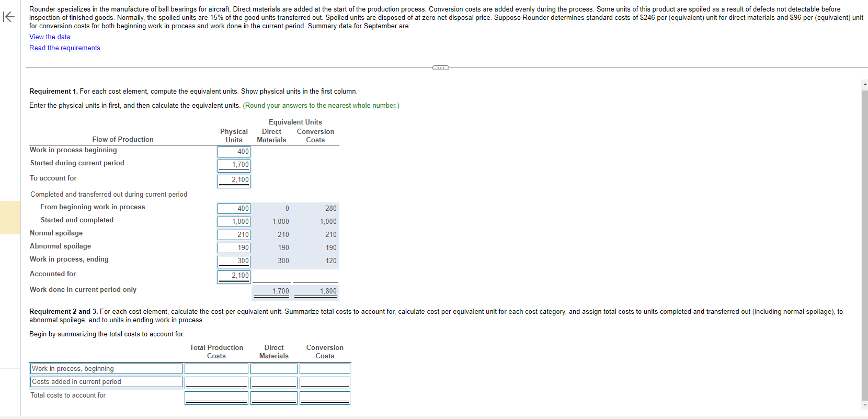Image resolution: width=868 pixels, height=419 pixels.
Task: Open the Read the requirements link
Action: tap(65, 48)
